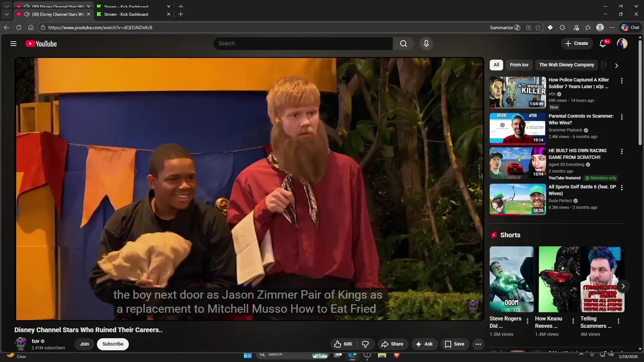The image size is (644, 362).
Task: Go to the browser home page
Action: [31, 28]
